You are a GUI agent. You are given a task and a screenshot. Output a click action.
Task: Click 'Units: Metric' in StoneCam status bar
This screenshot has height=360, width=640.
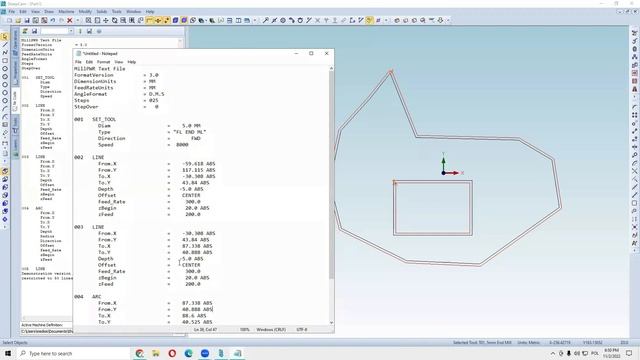click(x=529, y=342)
